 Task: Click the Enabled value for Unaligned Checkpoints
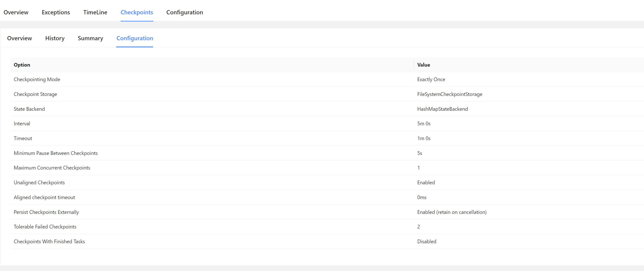(x=426, y=183)
